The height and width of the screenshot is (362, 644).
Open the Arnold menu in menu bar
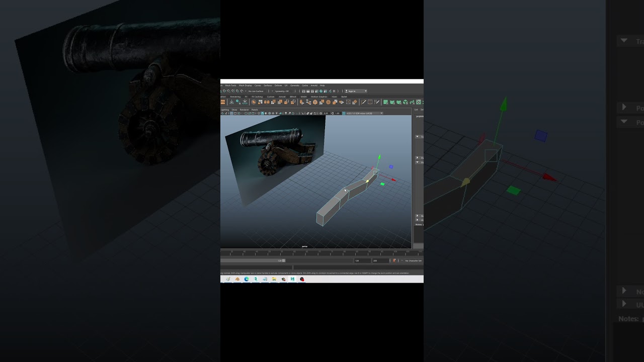pyautogui.click(x=314, y=85)
